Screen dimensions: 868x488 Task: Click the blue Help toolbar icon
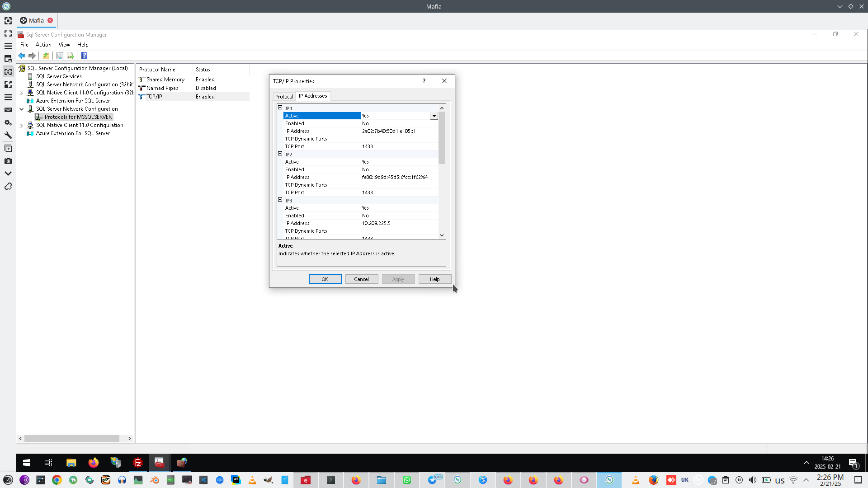[84, 56]
